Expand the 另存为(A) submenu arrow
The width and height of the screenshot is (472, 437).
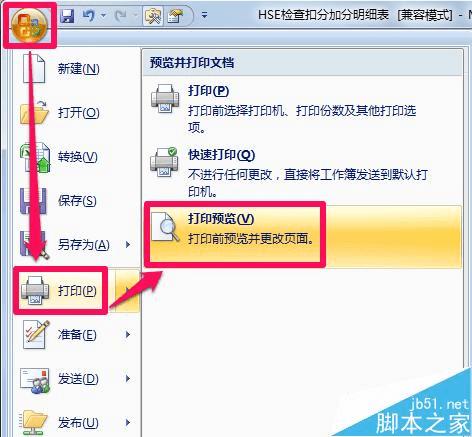128,245
